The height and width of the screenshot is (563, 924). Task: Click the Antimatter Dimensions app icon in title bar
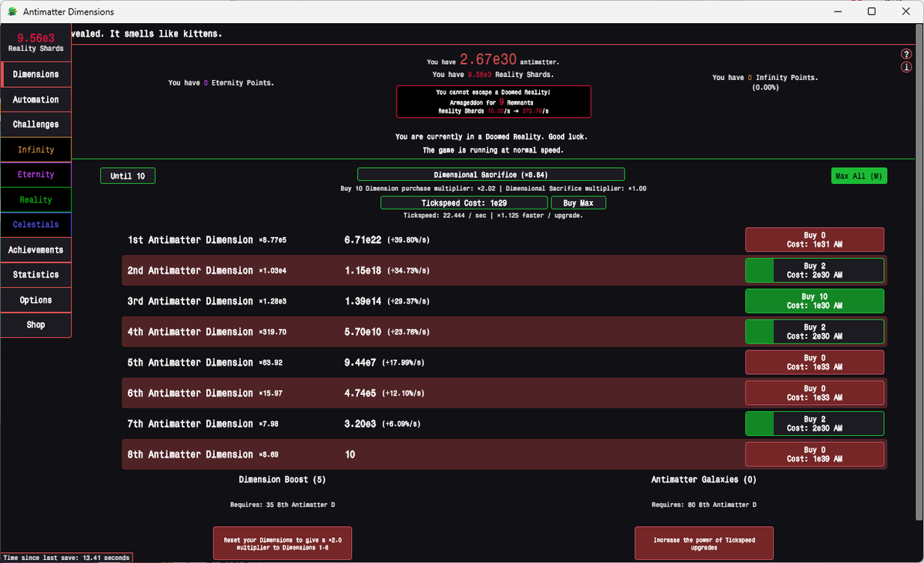tap(12, 12)
